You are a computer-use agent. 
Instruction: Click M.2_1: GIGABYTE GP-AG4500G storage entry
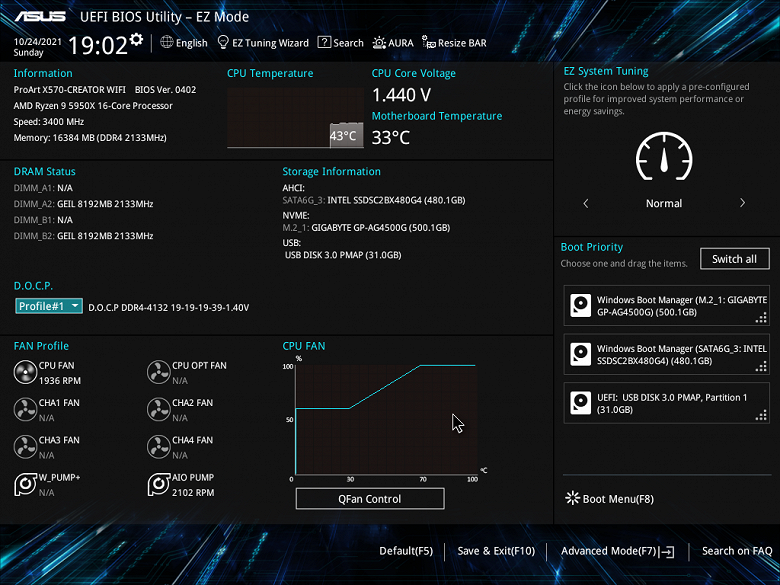point(366,228)
